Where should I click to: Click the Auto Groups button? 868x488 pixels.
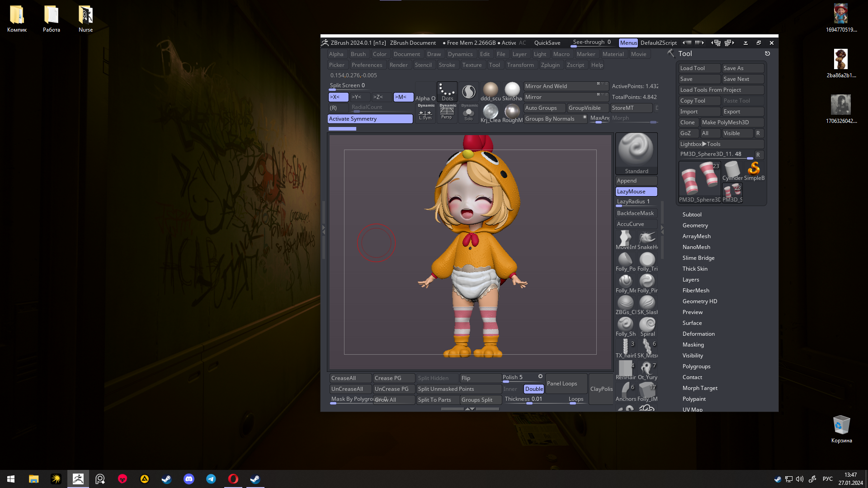point(544,108)
